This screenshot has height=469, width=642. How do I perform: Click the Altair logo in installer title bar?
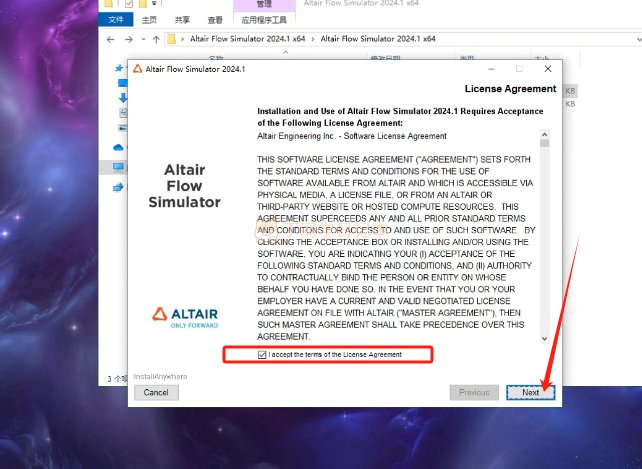(138, 69)
